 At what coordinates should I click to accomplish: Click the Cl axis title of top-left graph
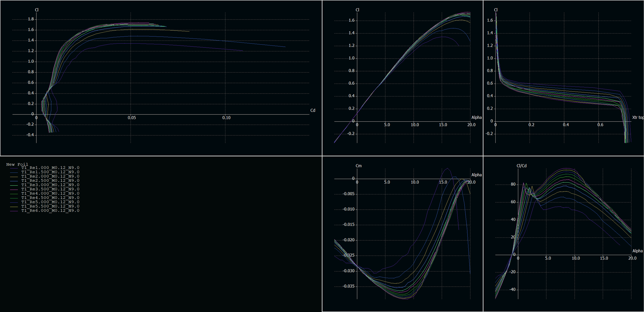37,10
